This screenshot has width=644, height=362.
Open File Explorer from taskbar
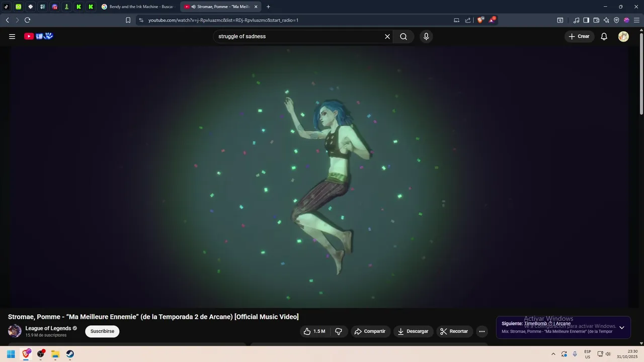coord(55,354)
